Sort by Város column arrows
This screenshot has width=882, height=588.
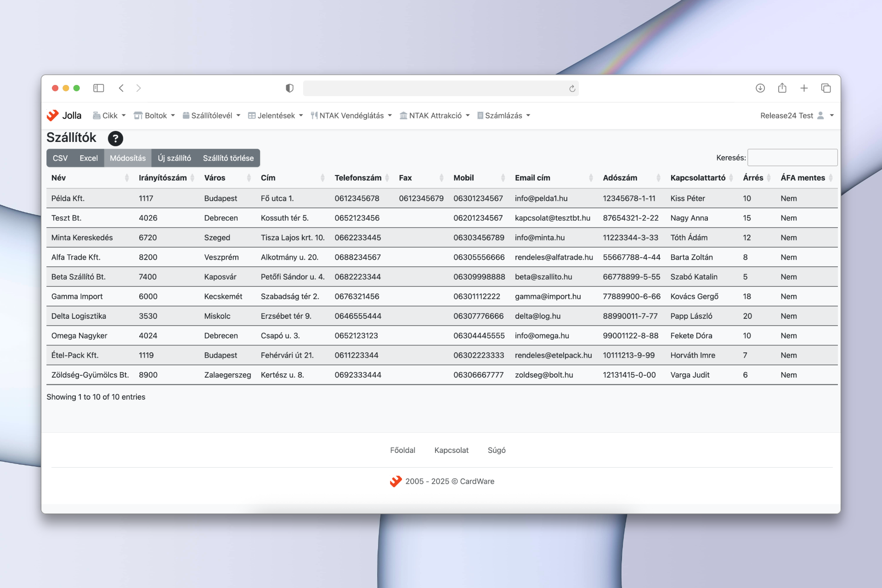[x=249, y=178]
